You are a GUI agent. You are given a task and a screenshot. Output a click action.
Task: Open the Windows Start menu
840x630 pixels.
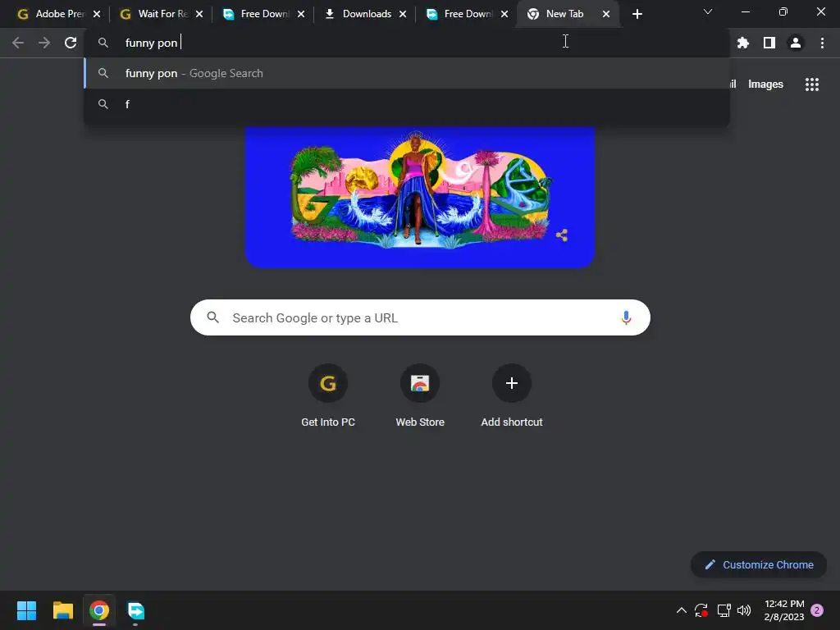(x=26, y=610)
